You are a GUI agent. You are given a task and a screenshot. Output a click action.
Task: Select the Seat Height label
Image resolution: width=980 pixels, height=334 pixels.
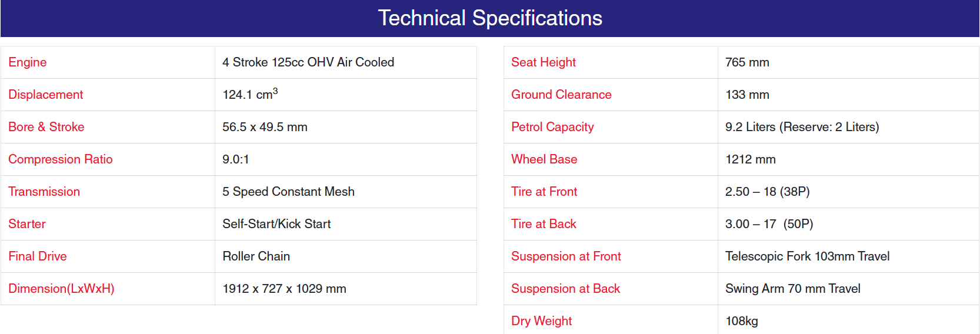click(544, 62)
